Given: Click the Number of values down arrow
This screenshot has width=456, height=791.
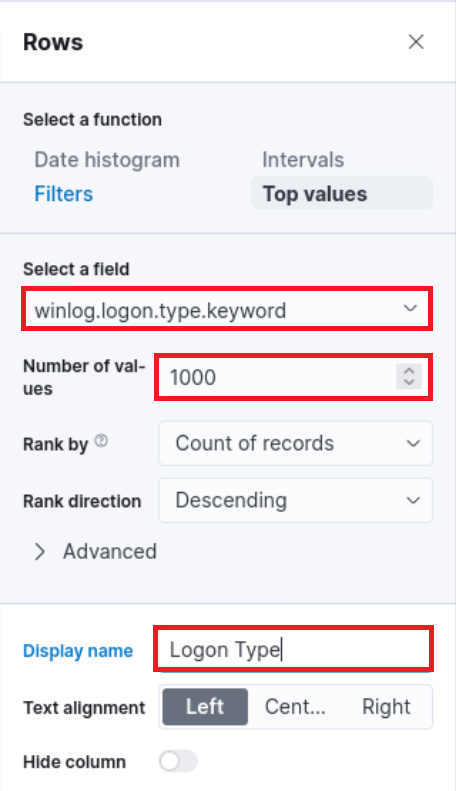Looking at the screenshot, I should (409, 382).
